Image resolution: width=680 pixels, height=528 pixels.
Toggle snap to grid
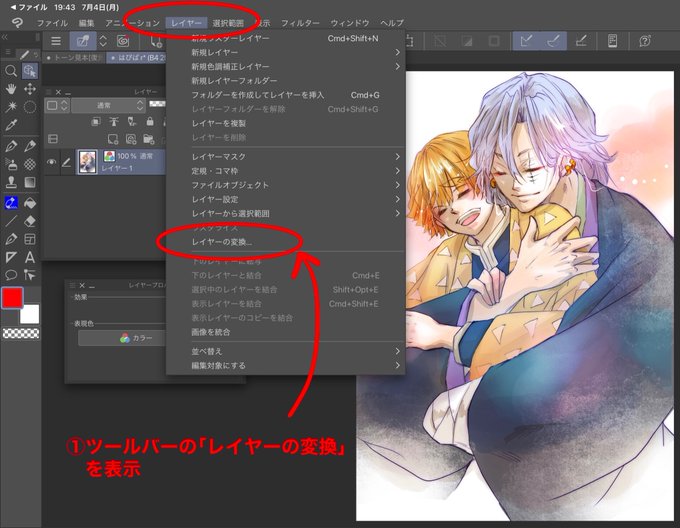pos(581,41)
